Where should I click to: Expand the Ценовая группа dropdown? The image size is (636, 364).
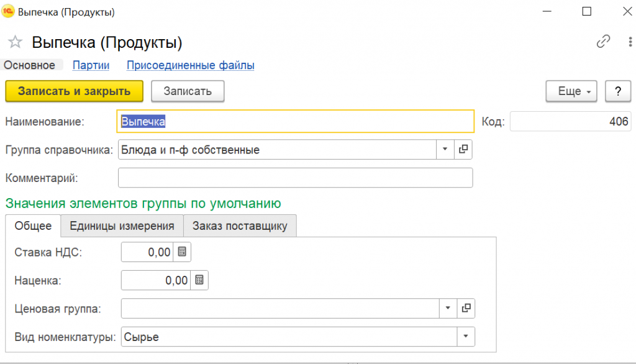pos(448,308)
